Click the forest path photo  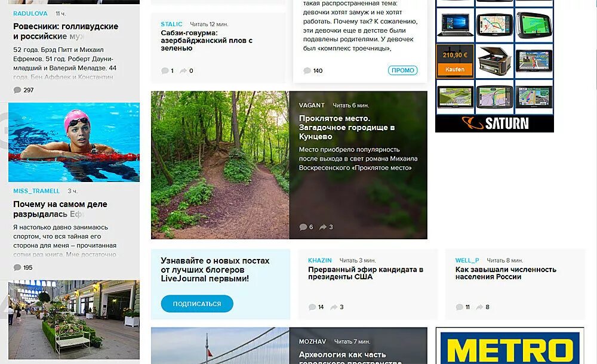click(x=220, y=165)
